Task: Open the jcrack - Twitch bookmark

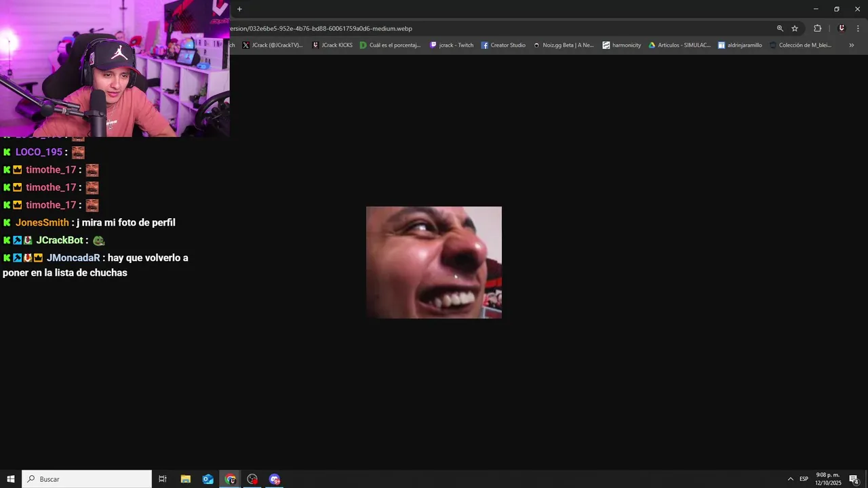Action: click(452, 45)
